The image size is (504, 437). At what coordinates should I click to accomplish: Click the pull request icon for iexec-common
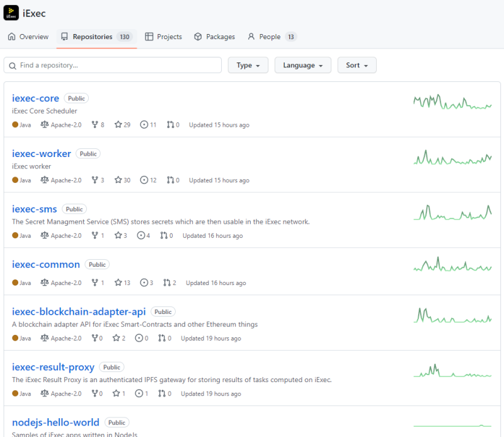(x=167, y=283)
